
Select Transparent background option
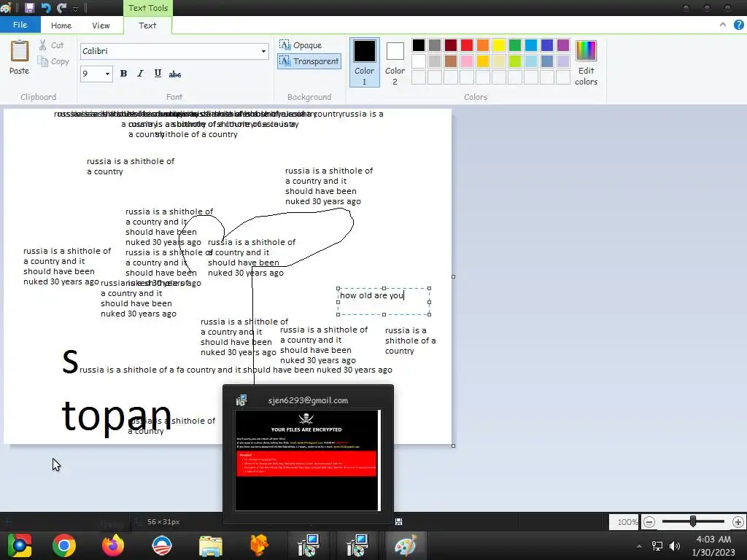309,61
